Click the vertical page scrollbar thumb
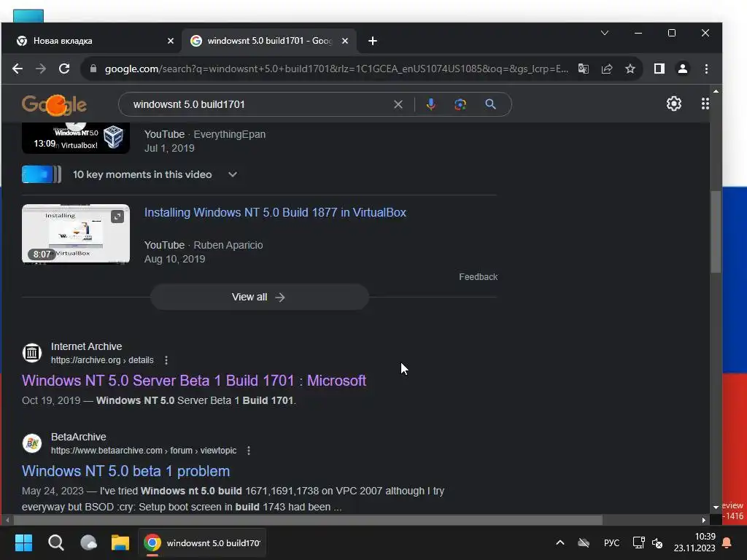 pos(716,232)
